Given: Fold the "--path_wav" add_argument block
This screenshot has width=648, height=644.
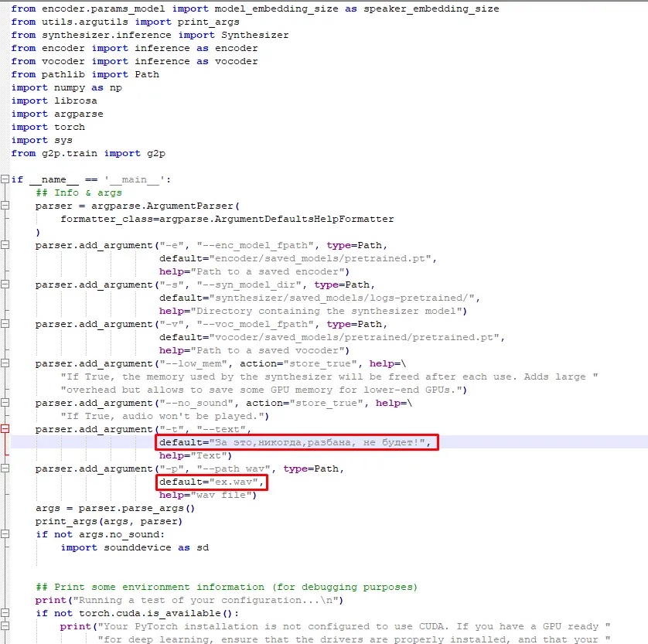Looking at the screenshot, I should (x=5, y=469).
